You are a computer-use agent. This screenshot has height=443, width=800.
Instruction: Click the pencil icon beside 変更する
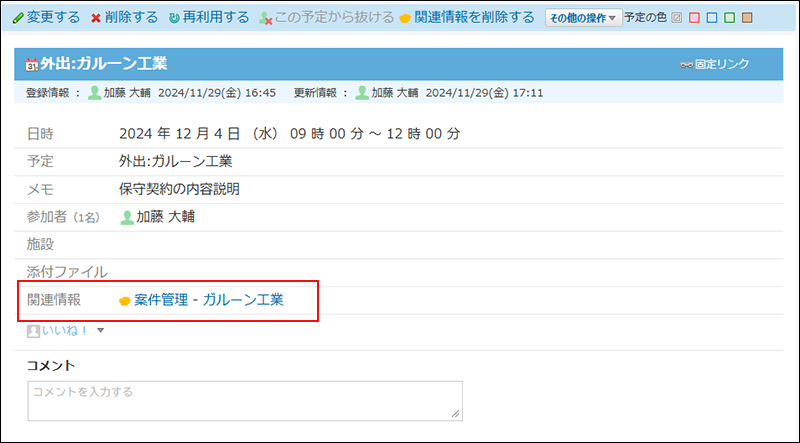[x=18, y=18]
